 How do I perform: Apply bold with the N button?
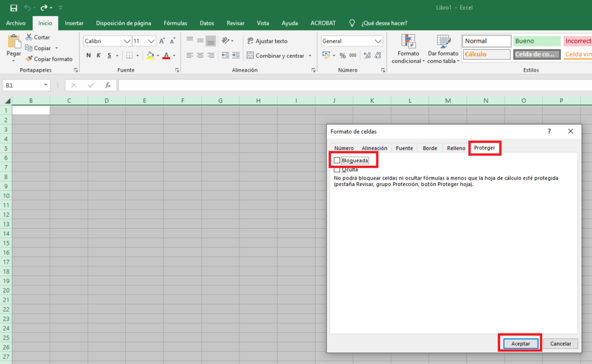[88, 55]
